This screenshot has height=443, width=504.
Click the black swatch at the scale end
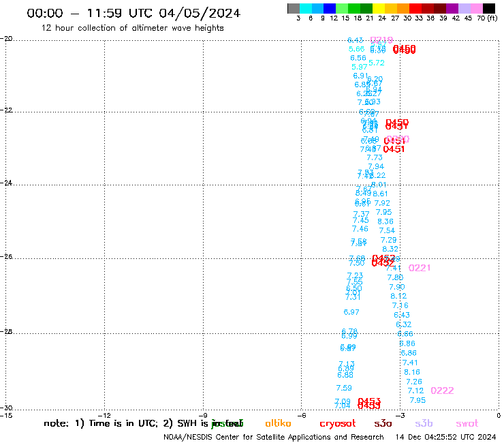pos(488,8)
